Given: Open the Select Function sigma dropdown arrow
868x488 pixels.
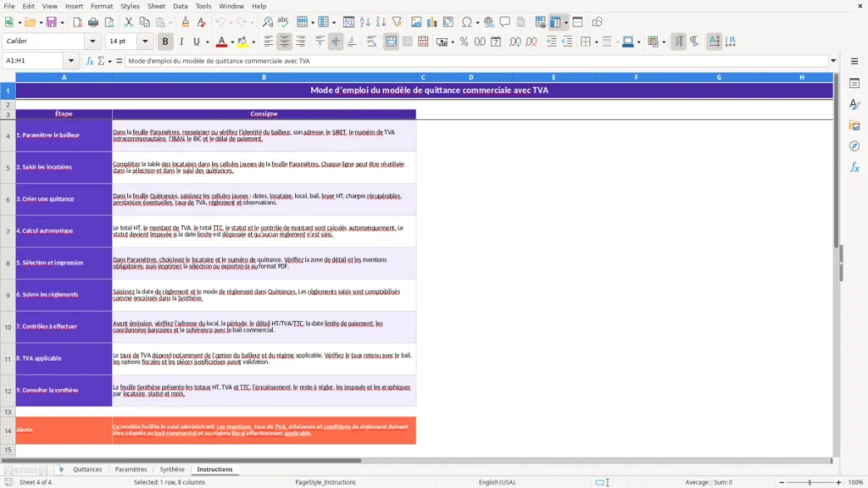Looking at the screenshot, I should [x=109, y=61].
